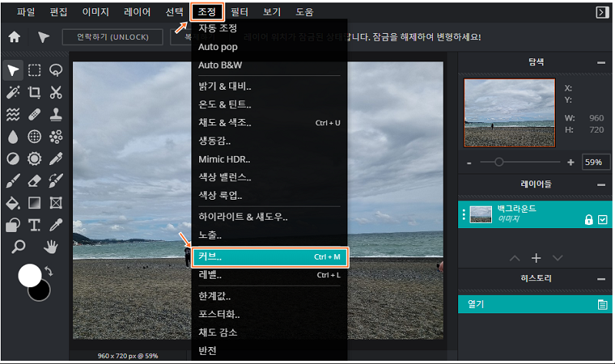This screenshot has width=615, height=364.
Task: Open the 편집 menu
Action: click(x=58, y=12)
